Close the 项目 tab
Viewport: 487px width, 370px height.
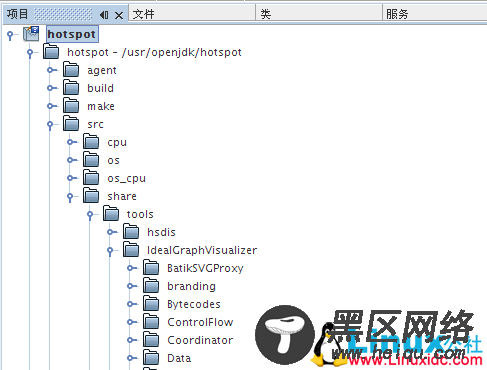119,15
